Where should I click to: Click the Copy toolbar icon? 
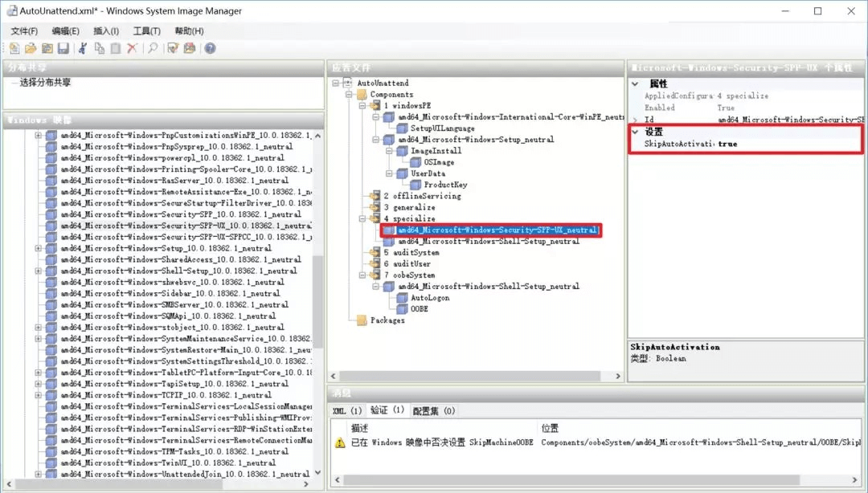[x=99, y=49]
